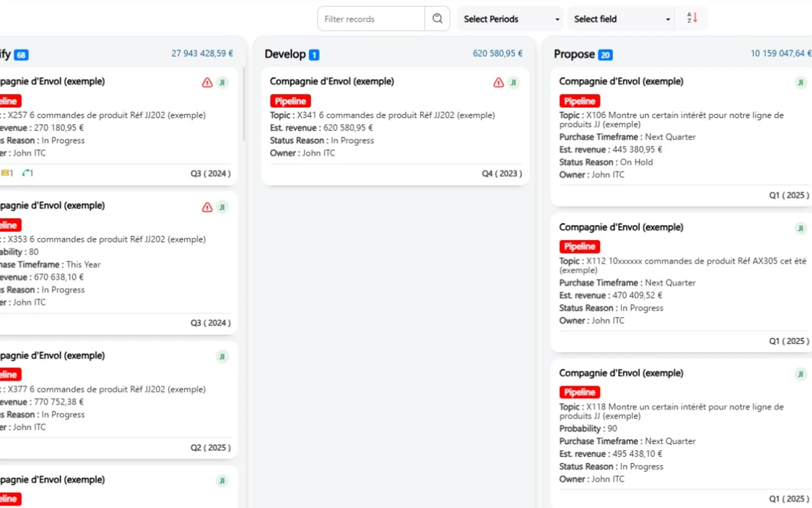Click the owner avatar on the X112 card
The width and height of the screenshot is (812, 508).
801,228
